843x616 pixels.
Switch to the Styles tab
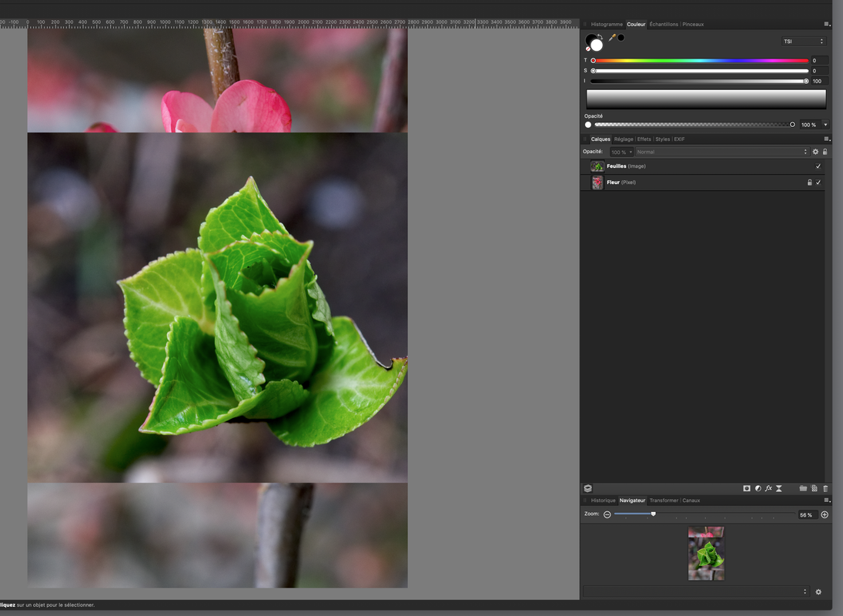[662, 139]
